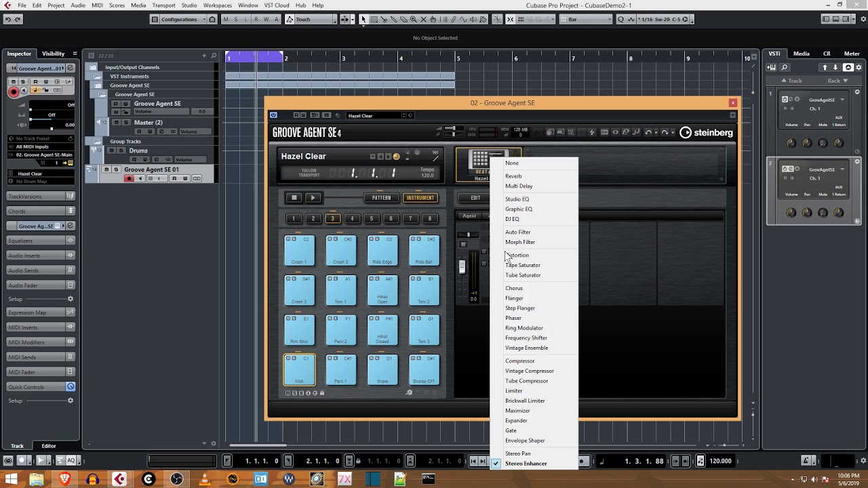Viewport: 868px width, 488px height.
Task: Click the PATTERN button in Groove Agent
Action: (x=381, y=198)
